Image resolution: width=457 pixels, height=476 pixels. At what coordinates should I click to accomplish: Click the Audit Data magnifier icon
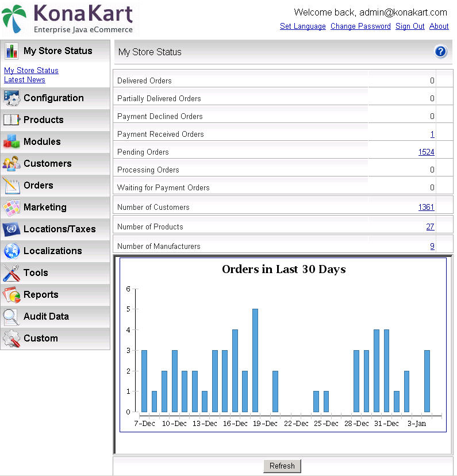pos(11,317)
